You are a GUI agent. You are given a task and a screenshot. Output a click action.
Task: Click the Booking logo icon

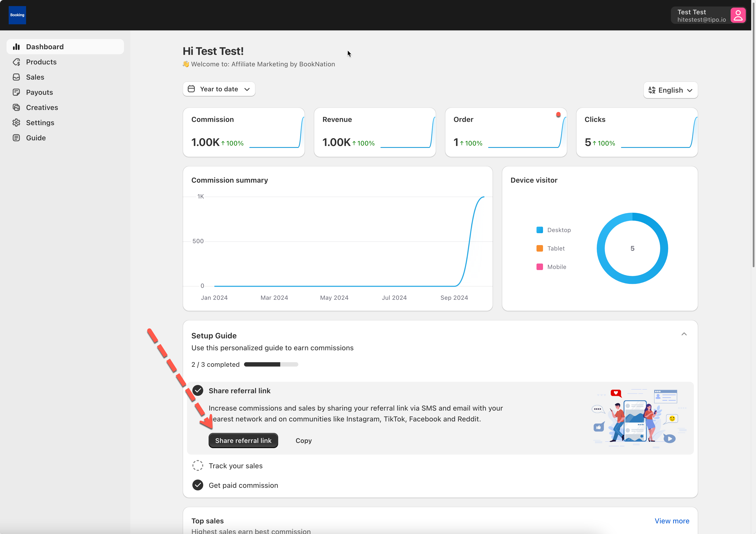[x=17, y=15]
